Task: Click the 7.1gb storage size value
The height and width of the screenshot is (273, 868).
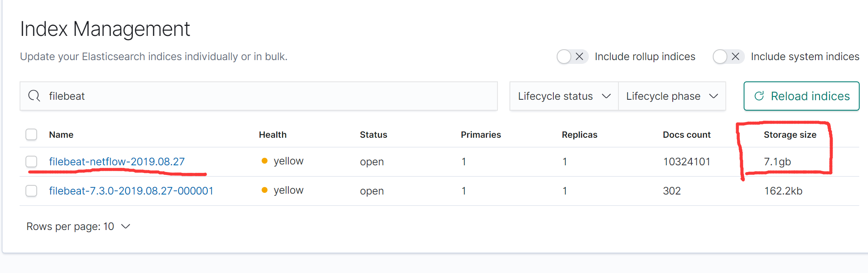Action: (777, 162)
